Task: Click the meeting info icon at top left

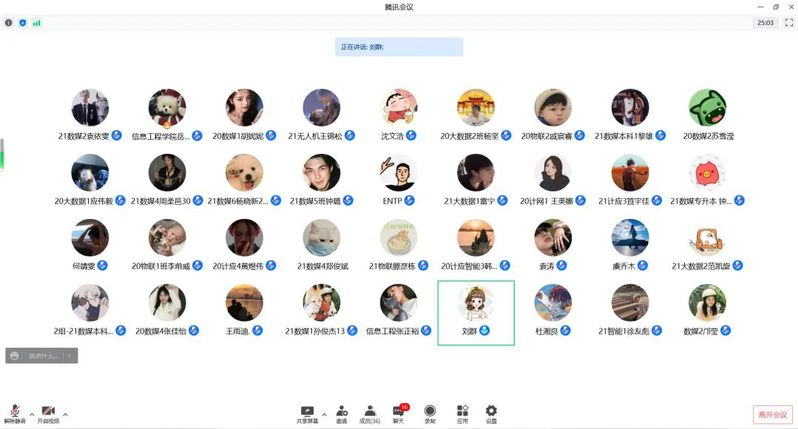Action: [9, 22]
